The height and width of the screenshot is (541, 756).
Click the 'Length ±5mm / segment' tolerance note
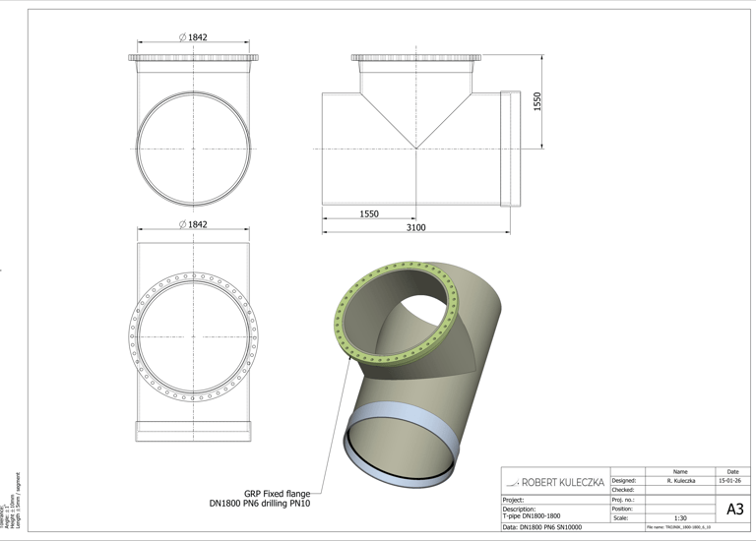pos(19,500)
